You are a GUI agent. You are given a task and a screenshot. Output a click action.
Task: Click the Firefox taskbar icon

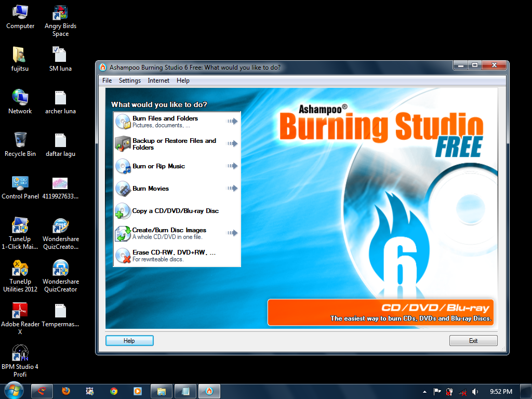point(66,391)
